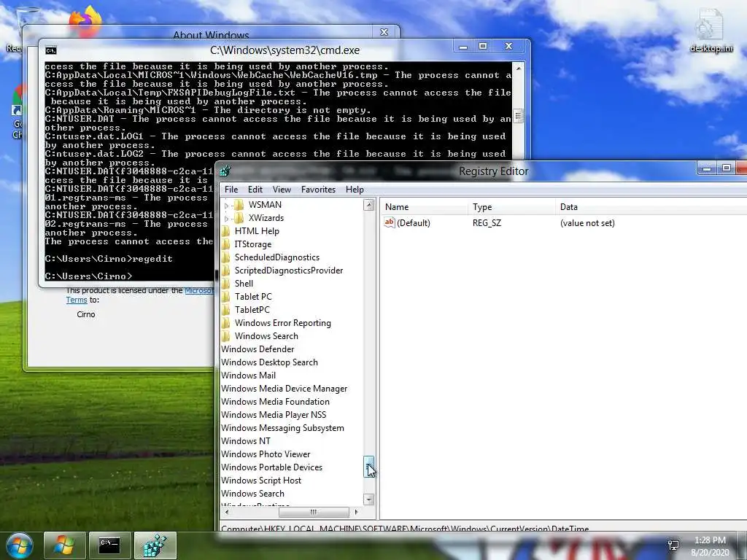Image resolution: width=747 pixels, height=560 pixels.
Task: Open the taskbar clock showing 1:28 PM
Action: pyautogui.click(x=710, y=546)
